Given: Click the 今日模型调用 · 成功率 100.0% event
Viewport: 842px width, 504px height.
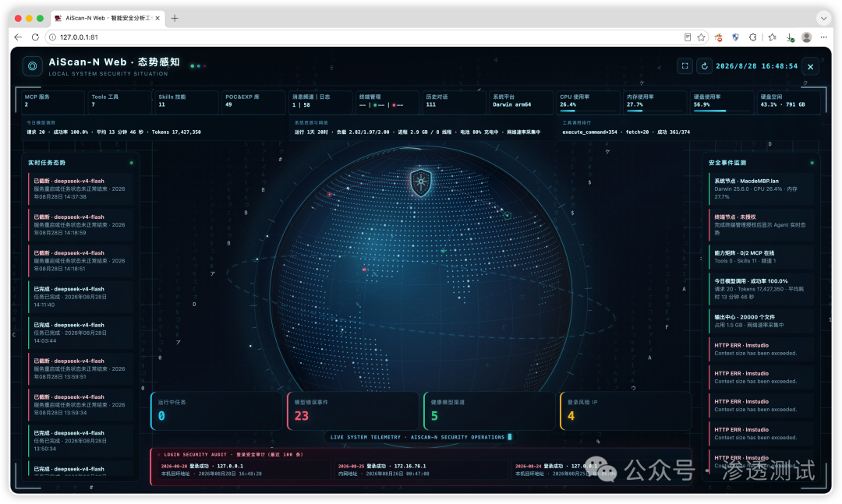Looking at the screenshot, I should 761,289.
